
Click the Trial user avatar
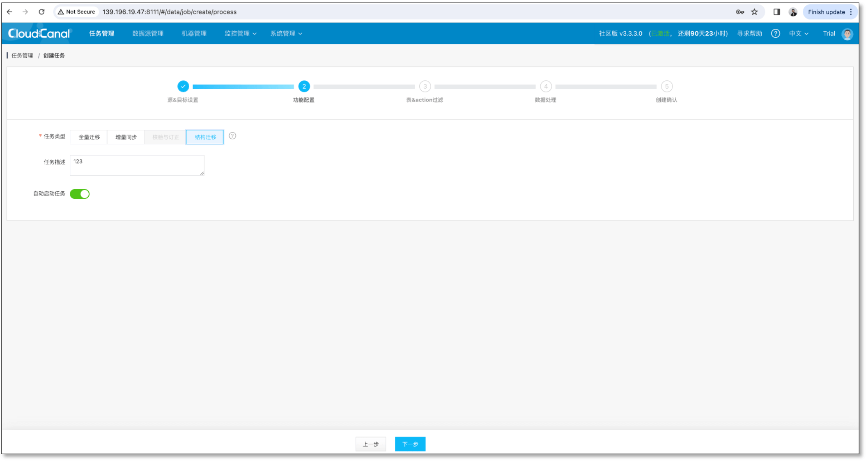(x=846, y=33)
